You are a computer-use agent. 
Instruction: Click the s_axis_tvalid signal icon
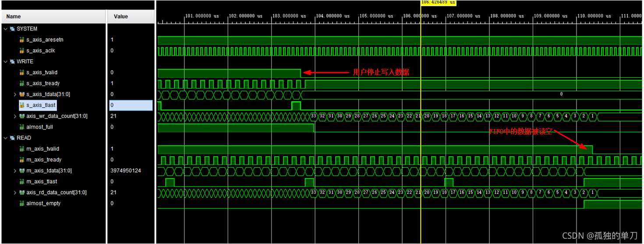point(22,72)
